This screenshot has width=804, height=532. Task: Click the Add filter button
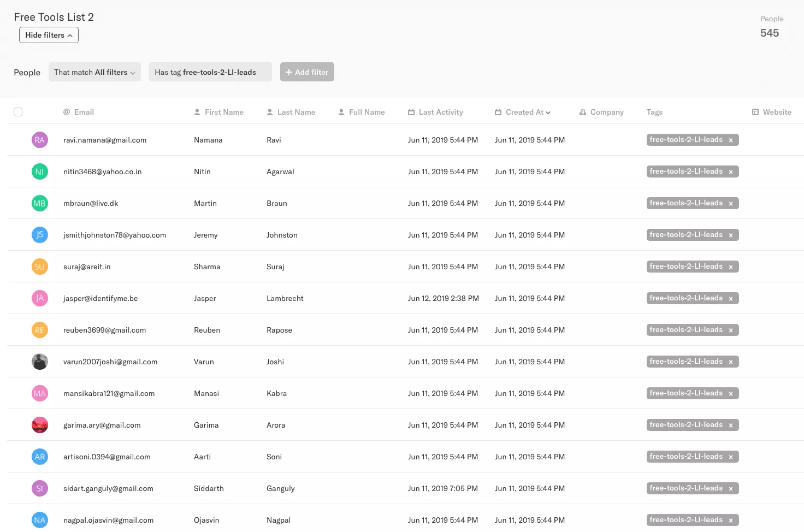(x=307, y=72)
